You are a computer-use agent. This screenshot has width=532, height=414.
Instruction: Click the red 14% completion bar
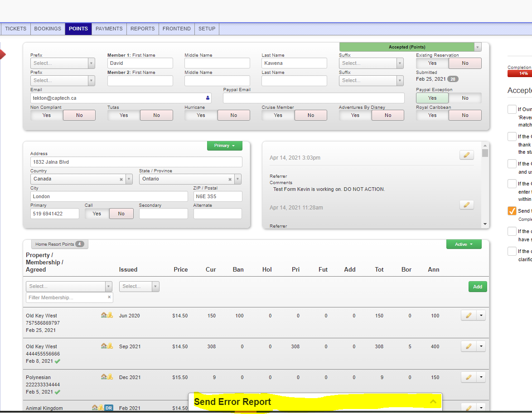tap(519, 73)
